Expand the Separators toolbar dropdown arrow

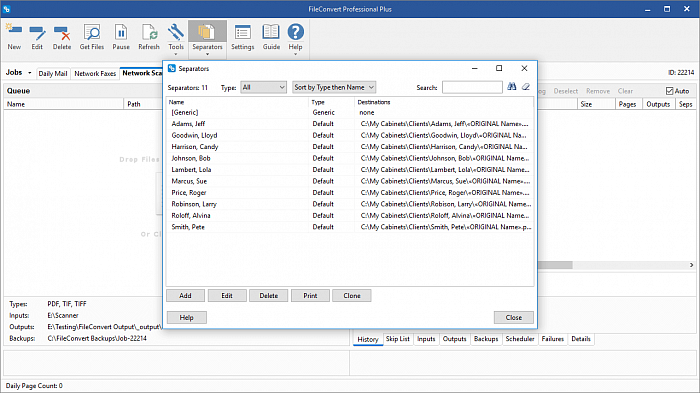[207, 54]
